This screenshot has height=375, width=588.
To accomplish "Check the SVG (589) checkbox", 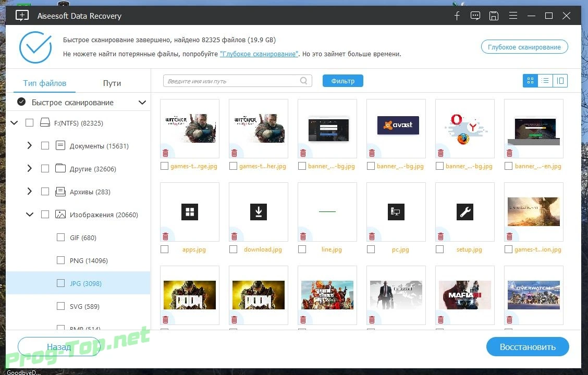I will (61, 306).
